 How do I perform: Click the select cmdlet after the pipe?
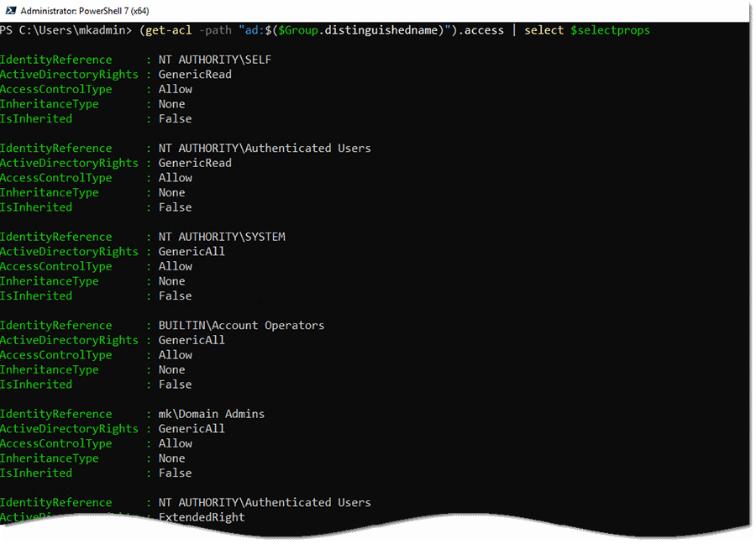click(x=543, y=30)
